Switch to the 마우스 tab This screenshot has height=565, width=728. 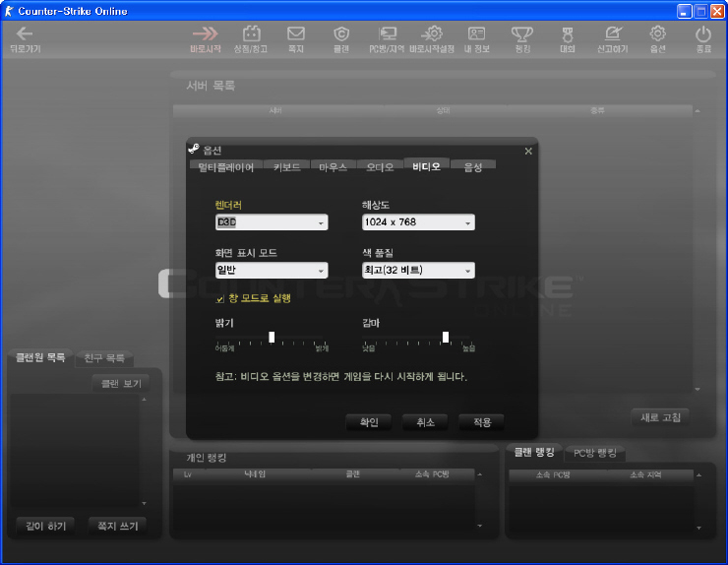pos(333,167)
